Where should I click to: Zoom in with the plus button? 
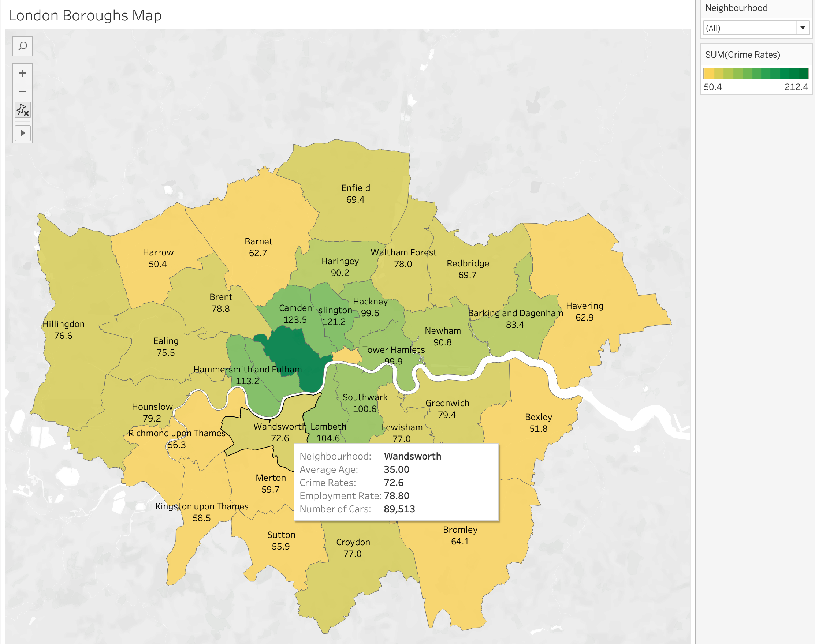coord(23,73)
